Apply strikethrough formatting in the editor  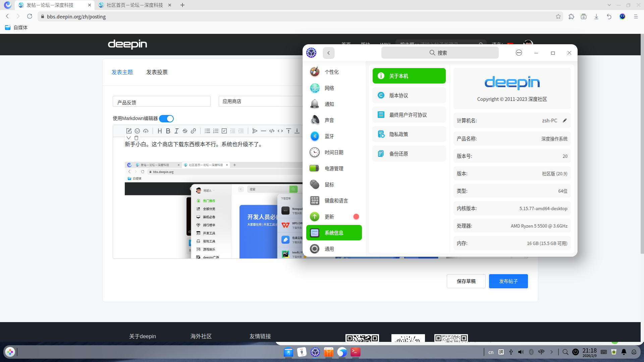tap(185, 131)
